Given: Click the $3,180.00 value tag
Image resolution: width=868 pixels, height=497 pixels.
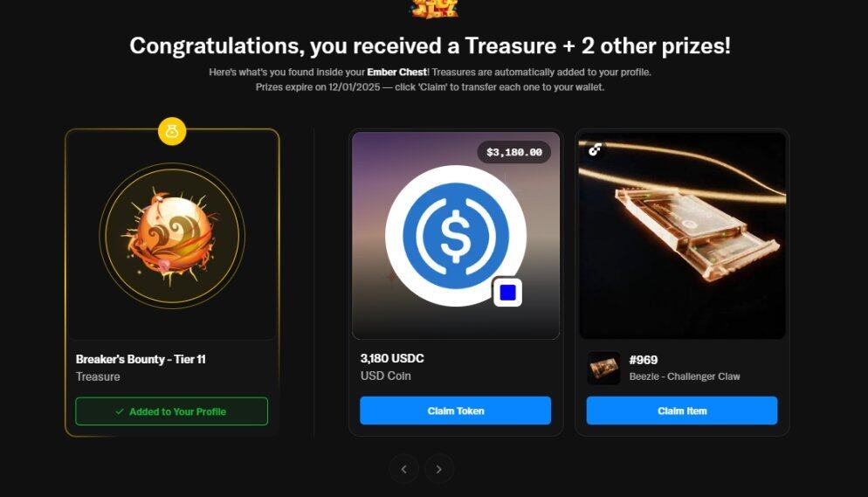Looking at the screenshot, I should (514, 152).
